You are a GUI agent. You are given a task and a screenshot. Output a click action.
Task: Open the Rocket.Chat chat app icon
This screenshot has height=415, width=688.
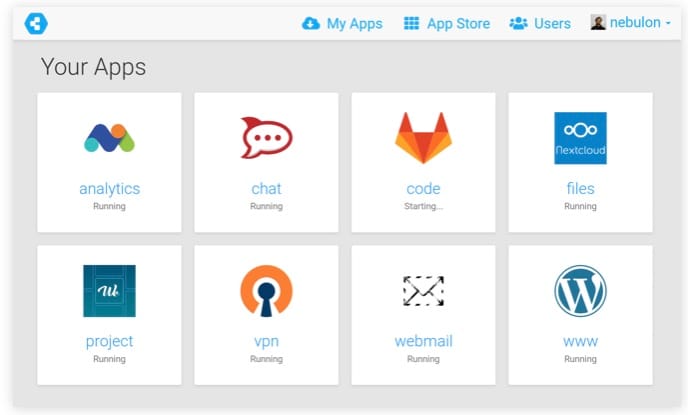tap(266, 138)
